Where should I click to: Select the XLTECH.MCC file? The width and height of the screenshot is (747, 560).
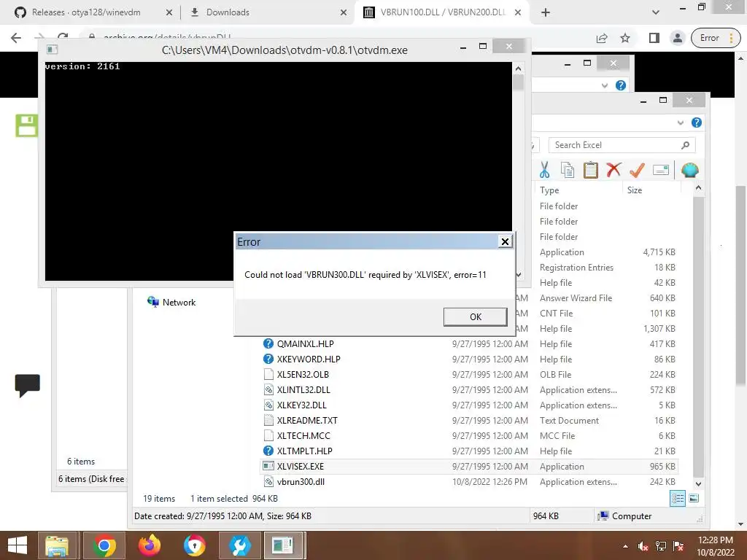303,436
